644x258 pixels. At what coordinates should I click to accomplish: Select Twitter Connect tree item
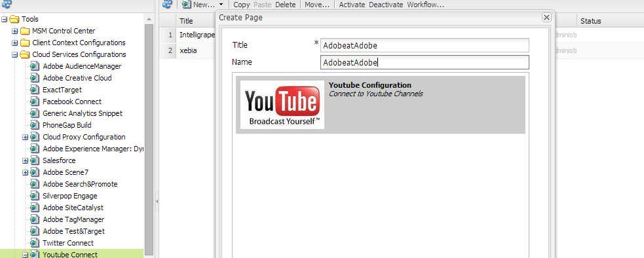[68, 243]
